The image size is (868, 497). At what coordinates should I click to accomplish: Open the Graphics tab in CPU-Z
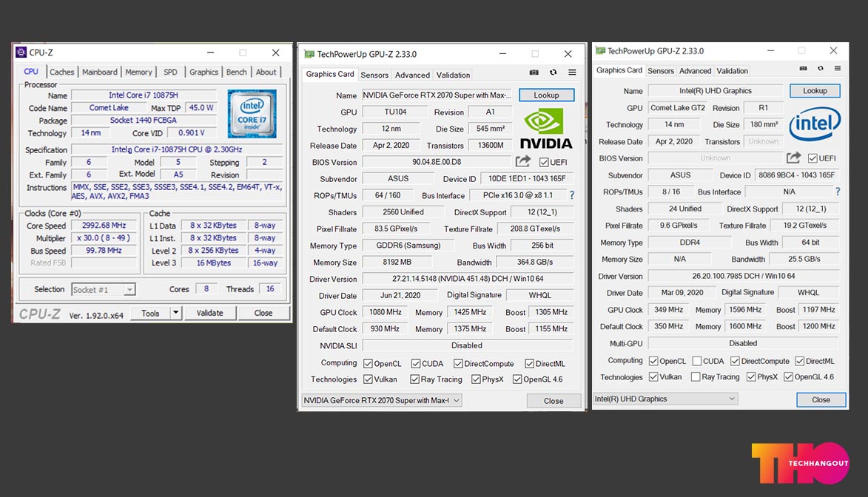pyautogui.click(x=203, y=72)
